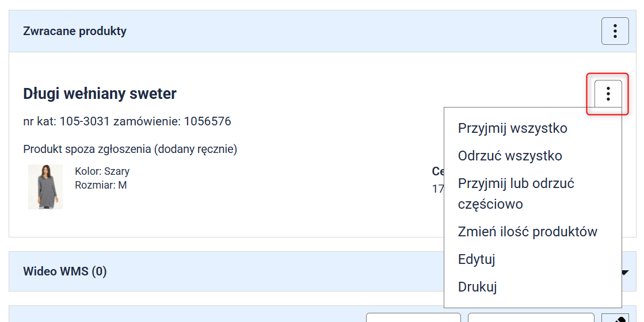Click the 'Długi wełniany sweter' product title
Viewport: 644px width, 322px height.
click(x=100, y=94)
